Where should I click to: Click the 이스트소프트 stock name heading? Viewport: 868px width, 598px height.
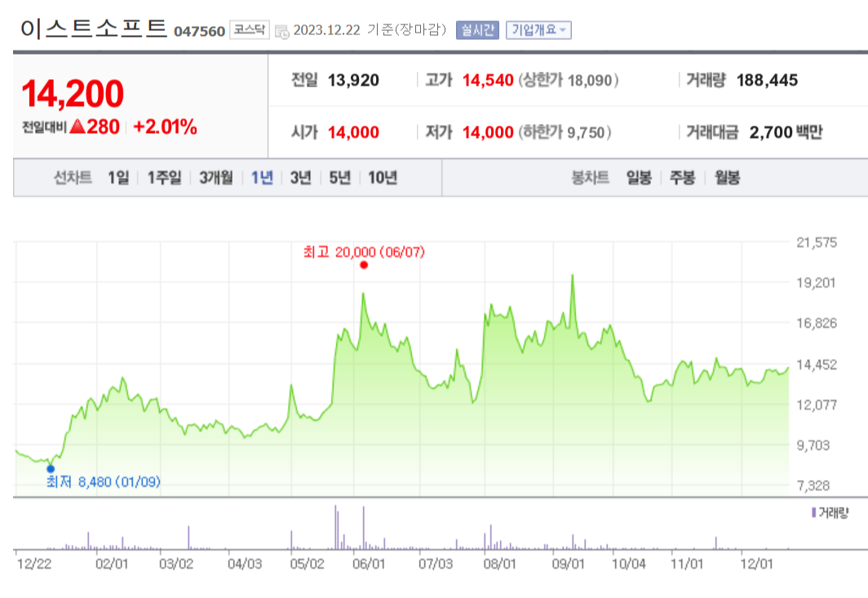[x=94, y=29]
